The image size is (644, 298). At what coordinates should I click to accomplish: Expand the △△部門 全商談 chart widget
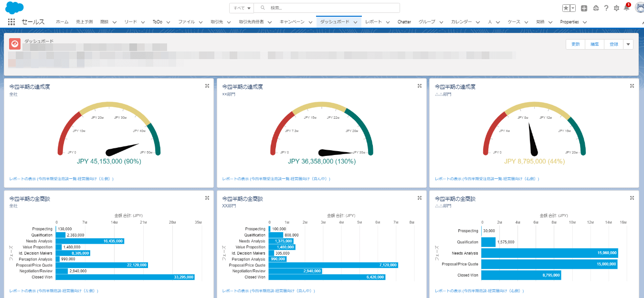point(632,197)
